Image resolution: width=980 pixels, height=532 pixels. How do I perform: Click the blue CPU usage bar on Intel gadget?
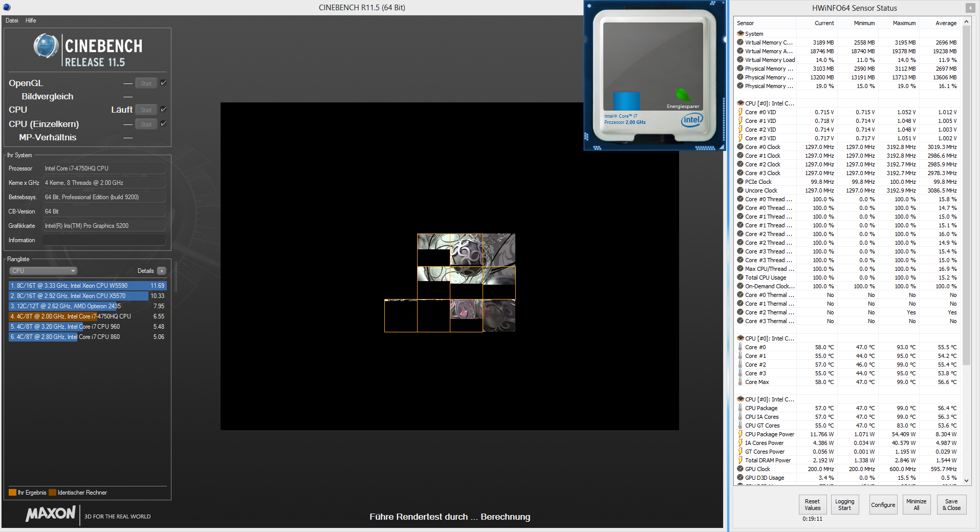(x=626, y=101)
